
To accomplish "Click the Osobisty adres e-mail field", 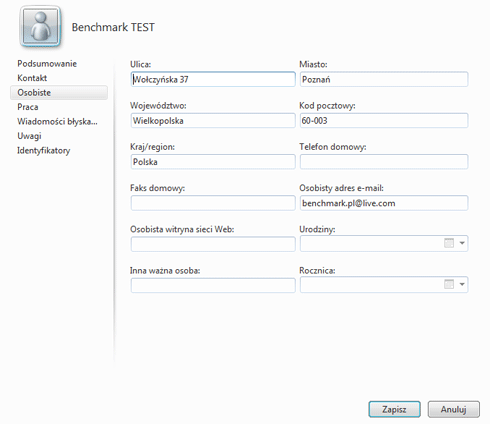I will [x=384, y=203].
